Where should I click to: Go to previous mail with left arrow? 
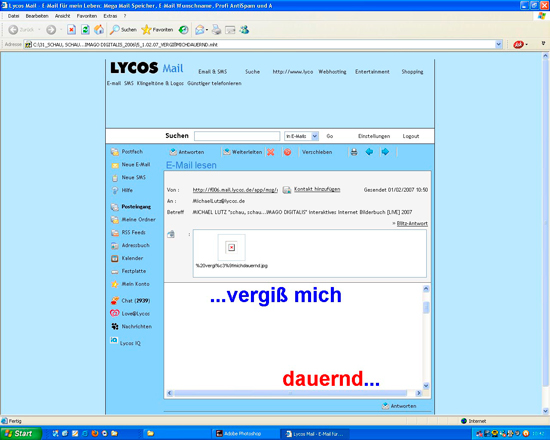tap(369, 152)
